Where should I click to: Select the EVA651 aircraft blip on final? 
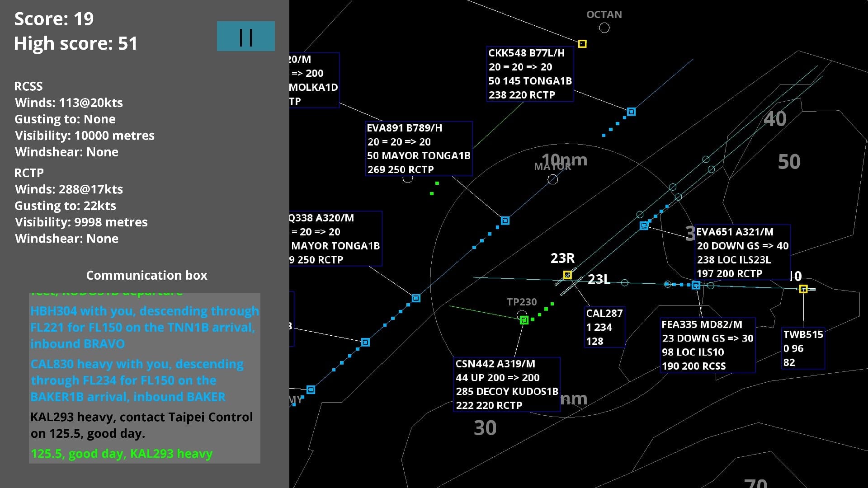[644, 225]
